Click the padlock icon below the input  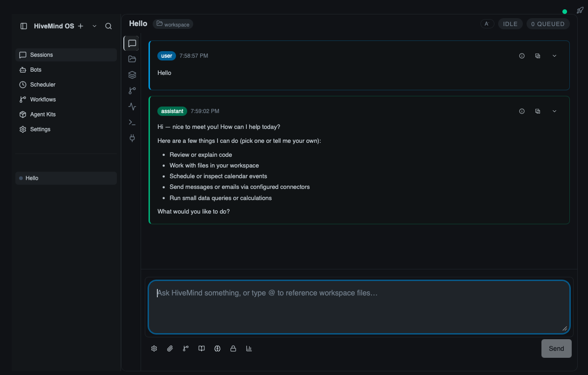233,348
